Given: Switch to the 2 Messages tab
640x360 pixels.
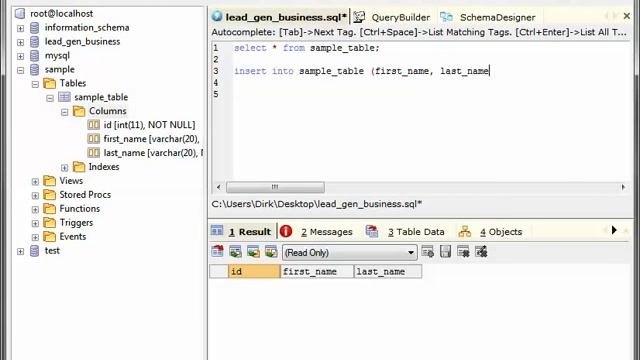Looking at the screenshot, I should point(318,231).
